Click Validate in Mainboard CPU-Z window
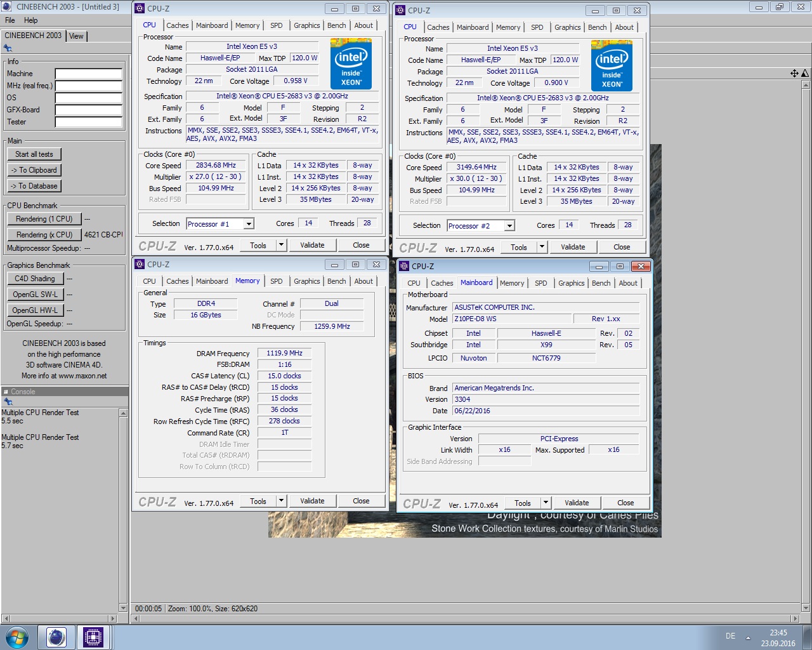Screen dimensions: 812x650 click(x=577, y=503)
